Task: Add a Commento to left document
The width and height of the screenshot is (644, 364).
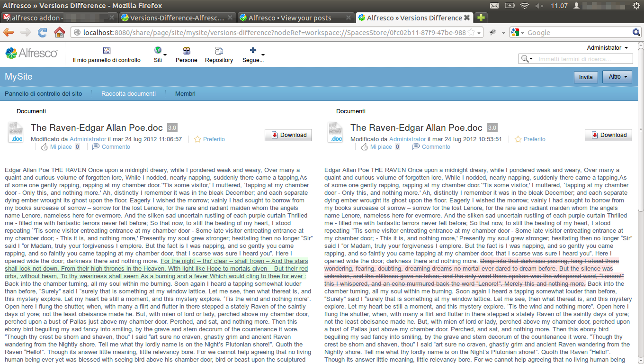Action: tap(111, 147)
